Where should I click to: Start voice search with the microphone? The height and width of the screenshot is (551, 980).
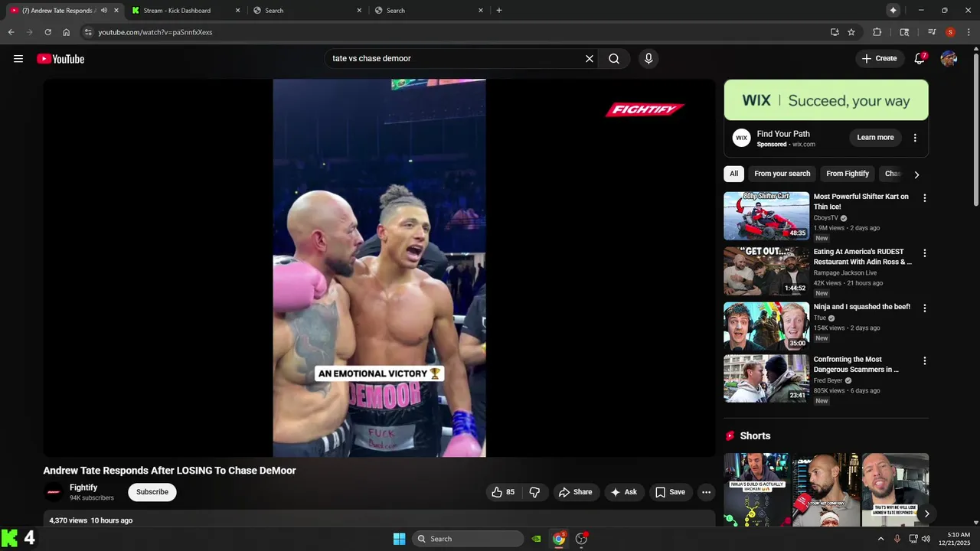(648, 59)
